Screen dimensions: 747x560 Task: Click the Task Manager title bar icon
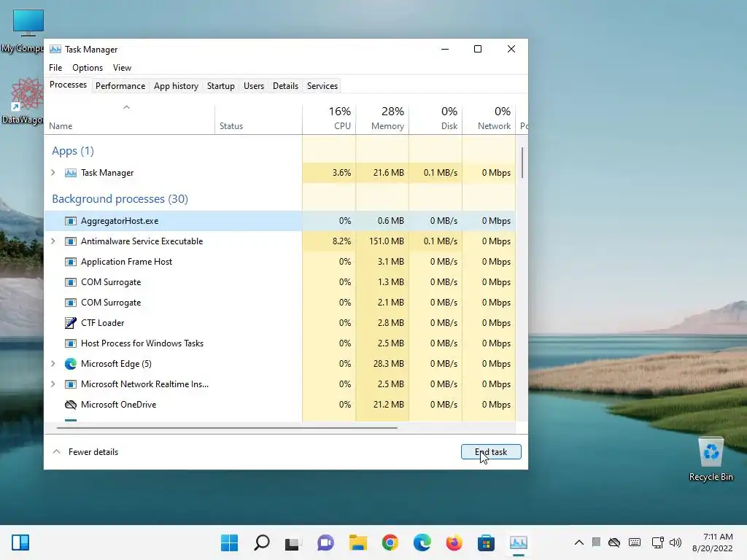point(55,49)
